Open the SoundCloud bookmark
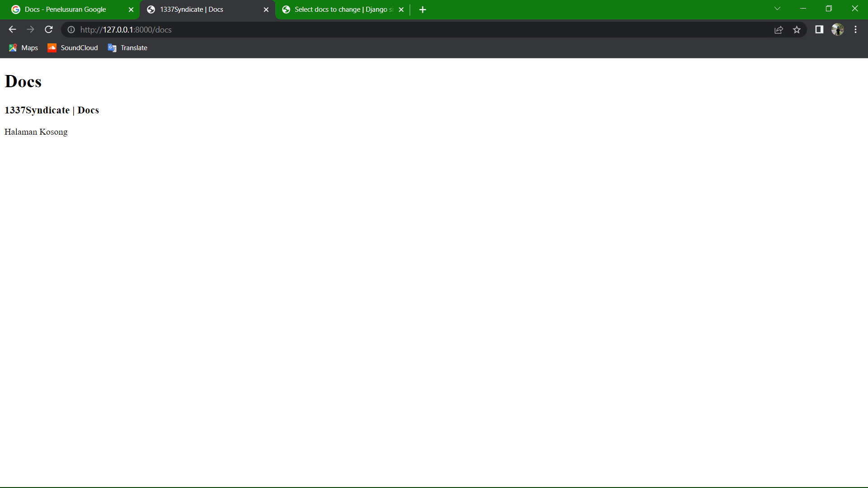Screen dimensions: 868x488 (x=73, y=48)
